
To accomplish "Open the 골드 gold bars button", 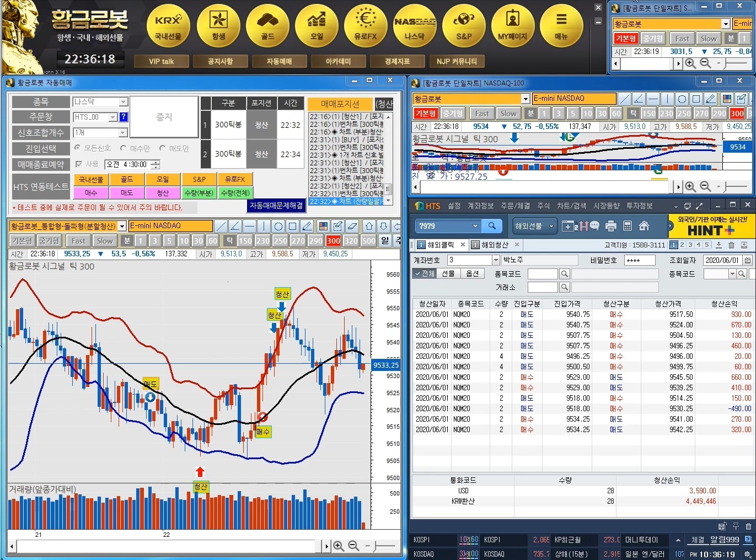I will (x=267, y=26).
